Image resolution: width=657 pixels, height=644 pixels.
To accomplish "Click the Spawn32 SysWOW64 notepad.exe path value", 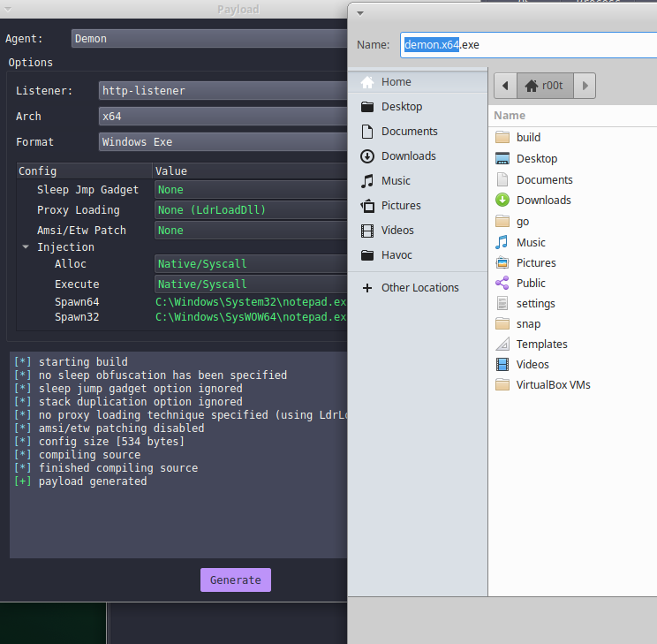I will (251, 317).
